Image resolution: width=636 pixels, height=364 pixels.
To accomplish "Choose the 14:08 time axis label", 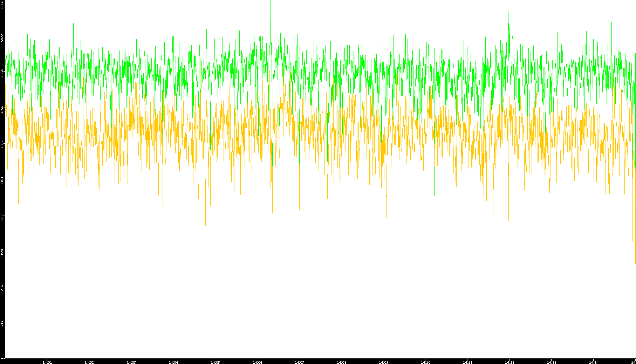I will pos(341,362).
